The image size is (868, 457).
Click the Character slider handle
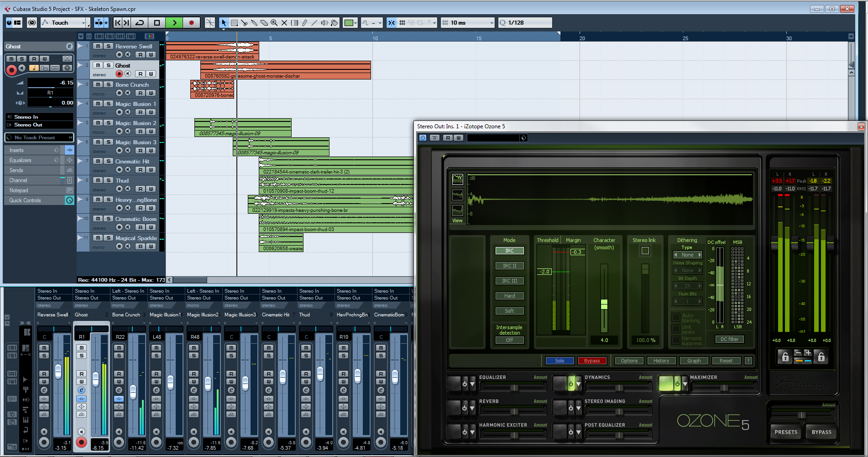click(x=604, y=304)
